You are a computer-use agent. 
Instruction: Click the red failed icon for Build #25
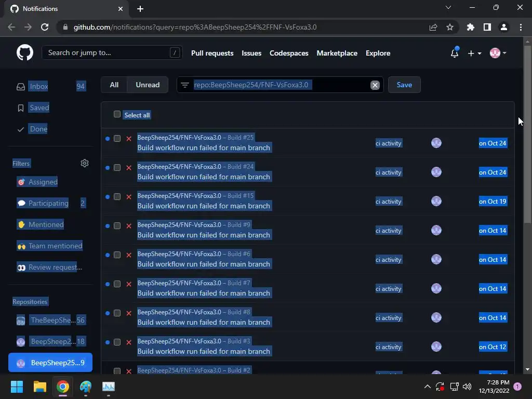click(129, 138)
